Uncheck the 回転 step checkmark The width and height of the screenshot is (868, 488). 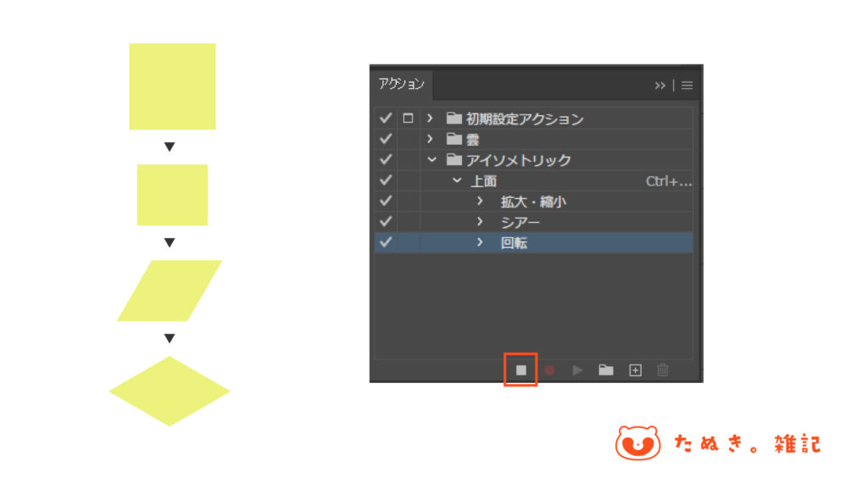tap(386, 242)
